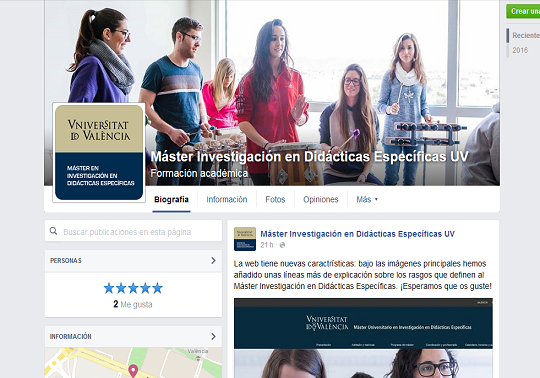The width and height of the screenshot is (540, 378).
Task: Click the public globe privacy icon
Action: point(282,245)
